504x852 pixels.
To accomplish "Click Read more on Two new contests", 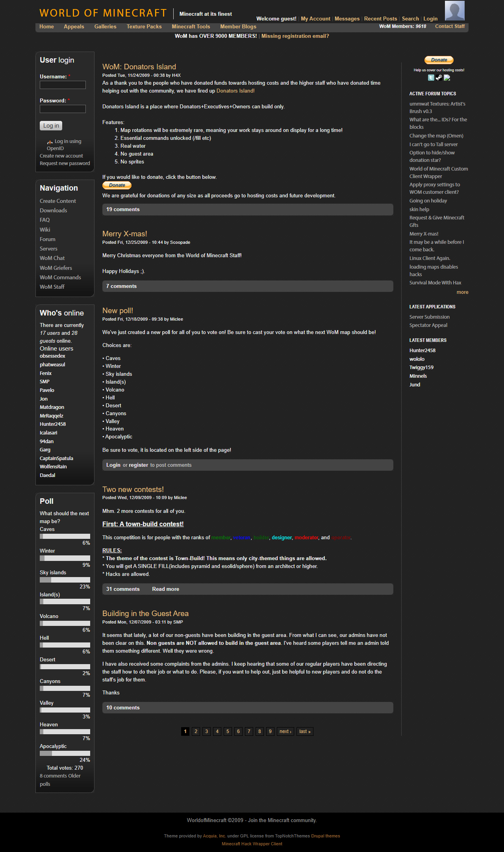I will pos(165,589).
